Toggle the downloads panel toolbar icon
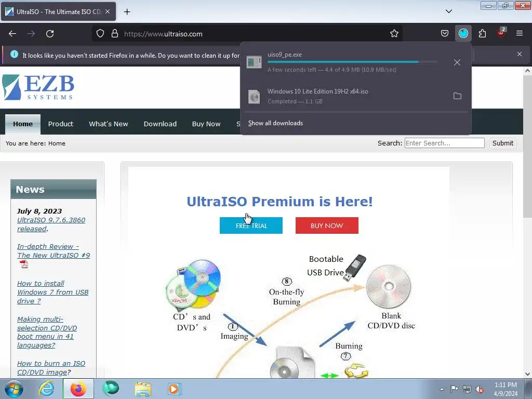The width and height of the screenshot is (532, 399). click(x=463, y=34)
